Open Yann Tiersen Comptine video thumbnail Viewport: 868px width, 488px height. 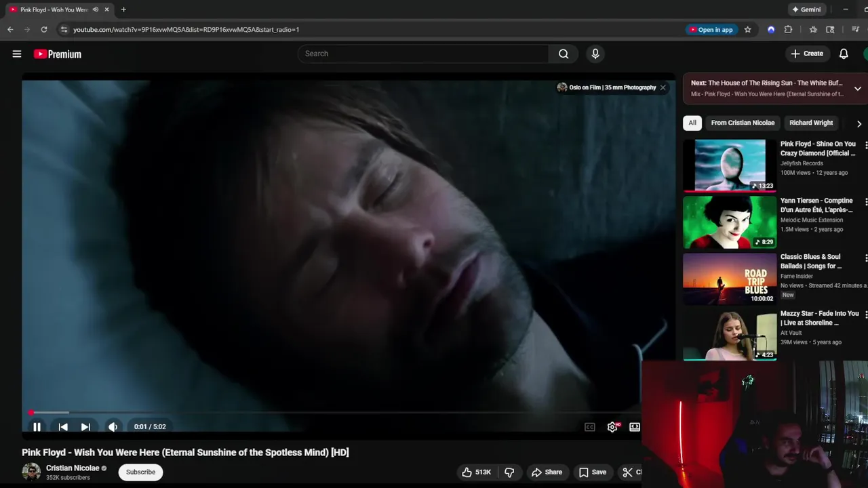730,222
